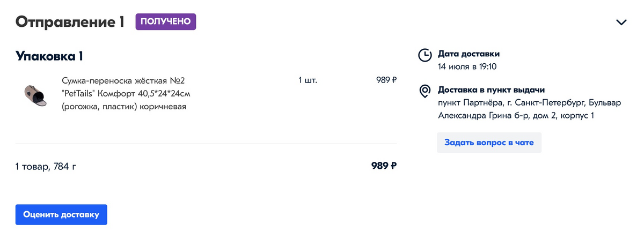Click the clock icon beside Дата доставки
Viewport: 644px width, 239px height.
pyautogui.click(x=425, y=55)
